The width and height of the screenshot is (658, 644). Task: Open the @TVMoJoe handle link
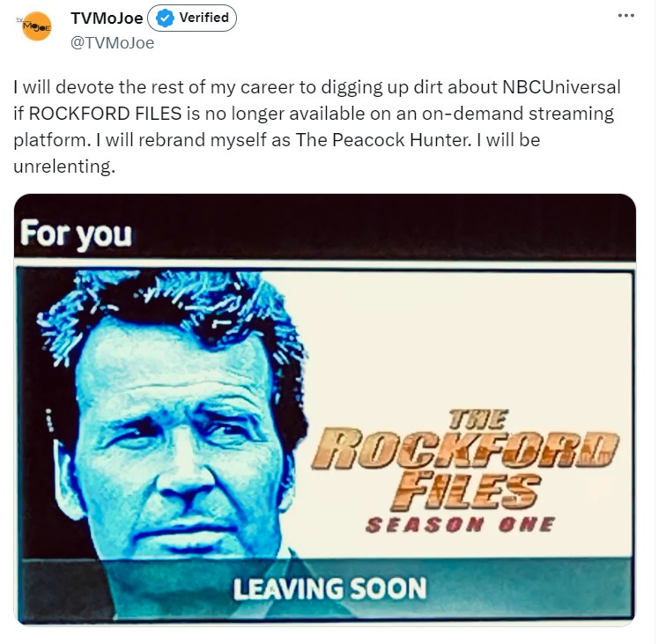coord(113,43)
